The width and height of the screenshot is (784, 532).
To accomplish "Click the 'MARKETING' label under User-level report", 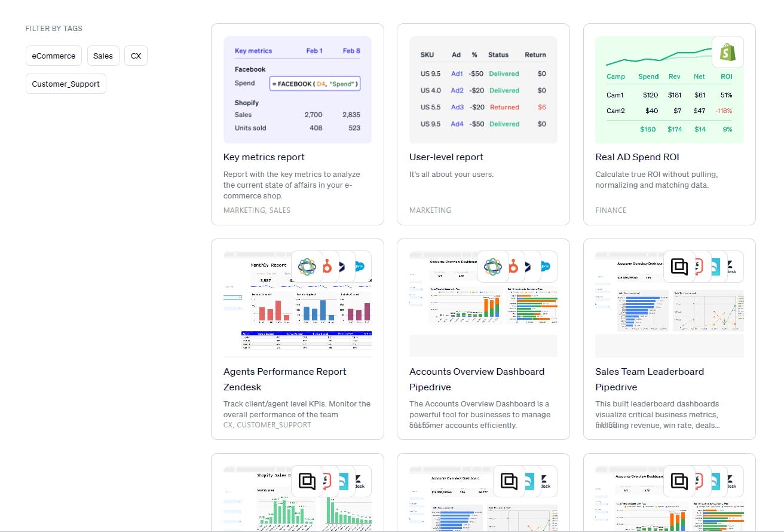I will point(430,210).
